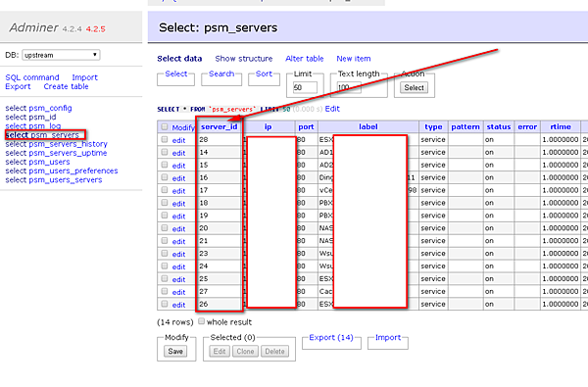Check the row checkbox for server_id 28
588x387 pixels.
point(165,139)
